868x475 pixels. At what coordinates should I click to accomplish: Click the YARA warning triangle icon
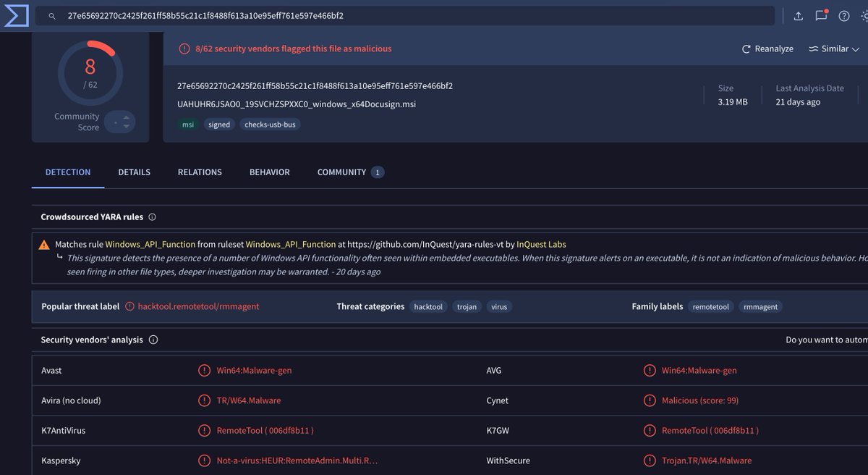45,245
